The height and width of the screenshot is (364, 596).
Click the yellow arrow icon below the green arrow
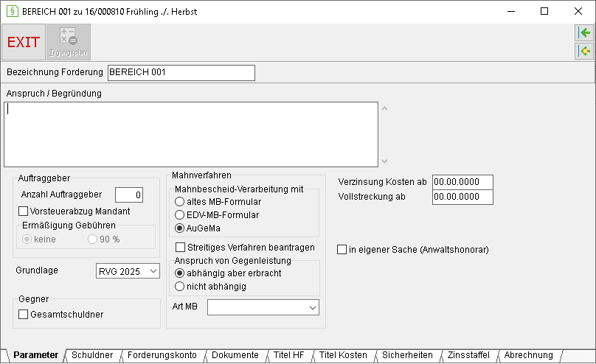(584, 51)
